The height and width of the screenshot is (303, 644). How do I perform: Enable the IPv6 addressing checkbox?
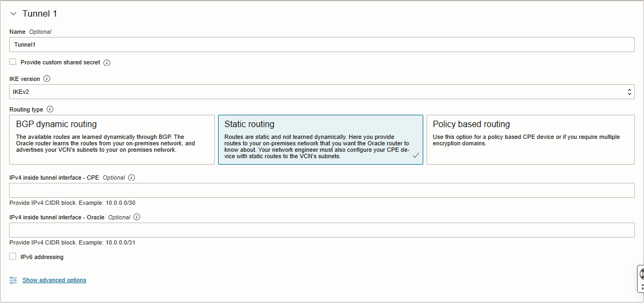[13, 257]
